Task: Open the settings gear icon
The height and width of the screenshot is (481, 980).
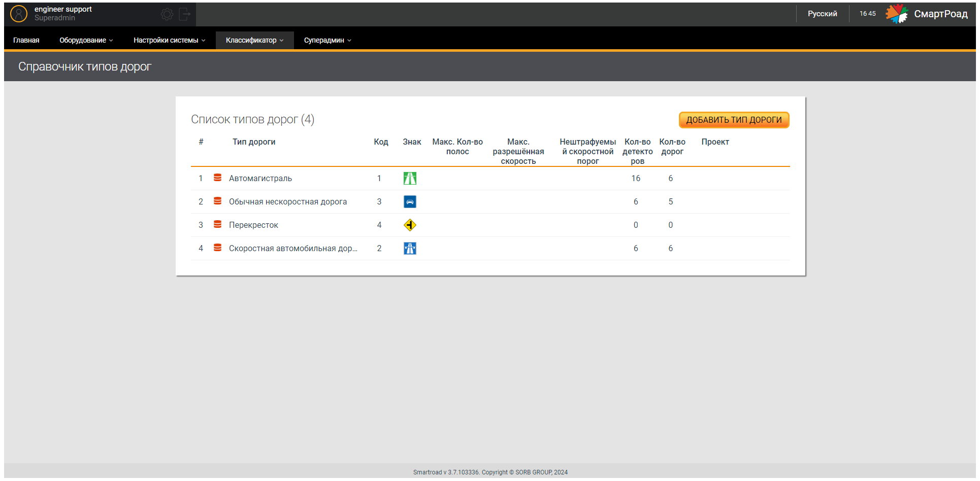Action: click(167, 14)
